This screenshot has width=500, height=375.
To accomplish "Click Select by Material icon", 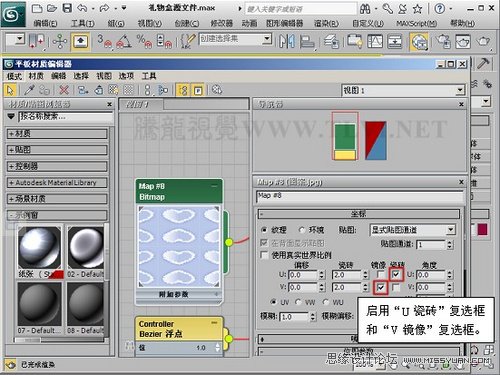I will (217, 90).
